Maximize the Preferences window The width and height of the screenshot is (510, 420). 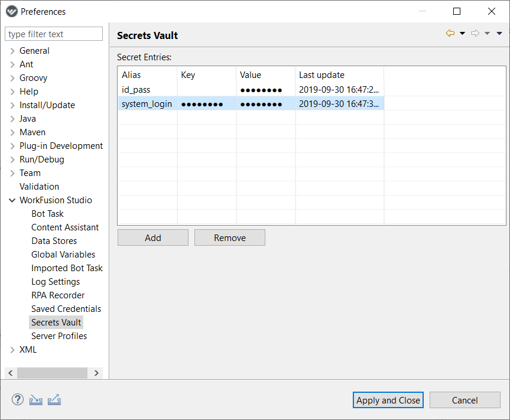coord(457,11)
